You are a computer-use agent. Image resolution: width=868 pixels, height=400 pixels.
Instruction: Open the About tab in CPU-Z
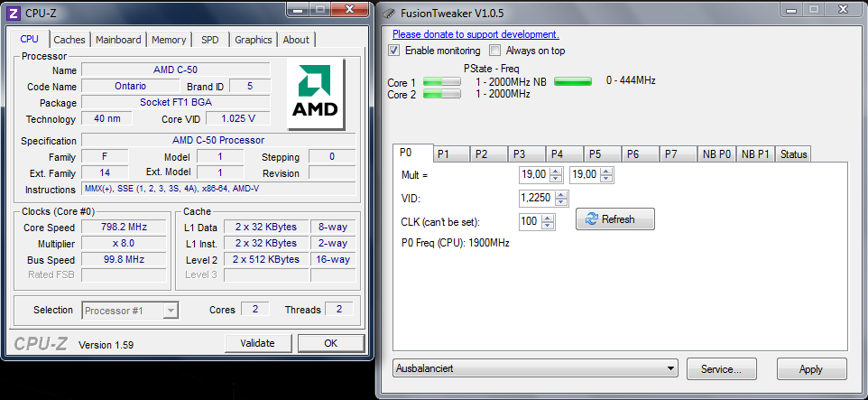point(296,40)
